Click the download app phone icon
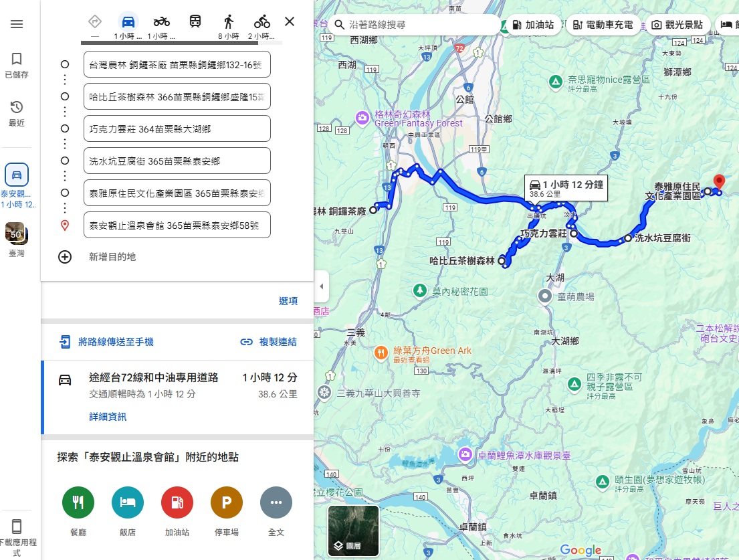This screenshot has height=560, width=739. click(17, 526)
